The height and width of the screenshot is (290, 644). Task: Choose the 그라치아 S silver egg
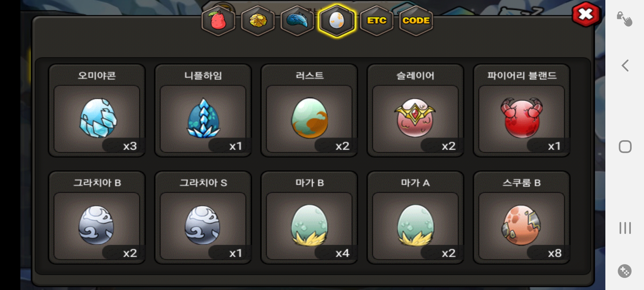click(203, 218)
